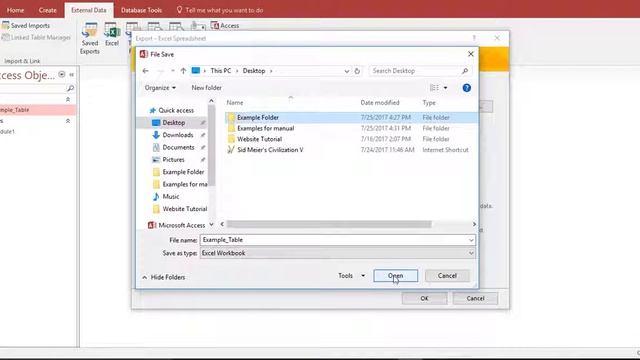Click the view layout icon
This screenshot has width=640, height=360.
pos(434,88)
